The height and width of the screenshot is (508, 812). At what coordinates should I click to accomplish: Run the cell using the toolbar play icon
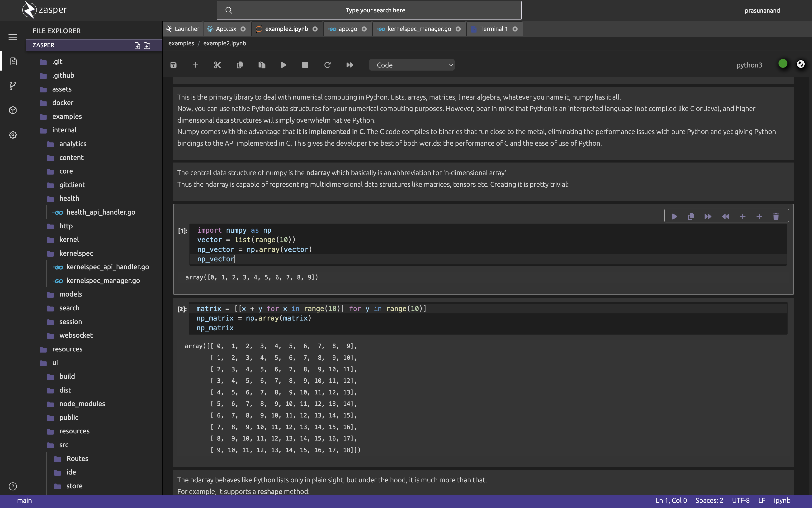coord(283,65)
